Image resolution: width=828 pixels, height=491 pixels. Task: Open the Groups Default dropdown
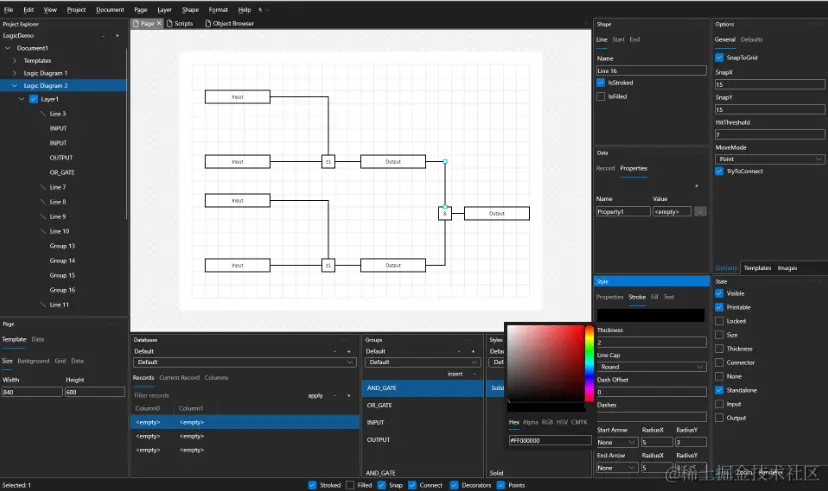tap(422, 362)
